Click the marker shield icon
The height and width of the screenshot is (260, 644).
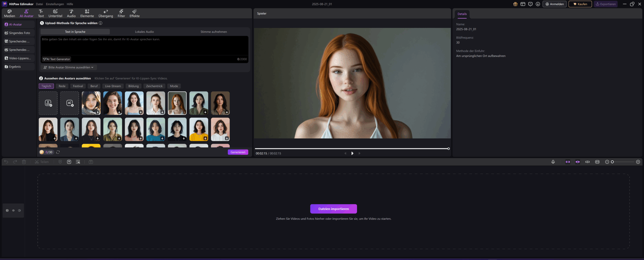(60, 162)
